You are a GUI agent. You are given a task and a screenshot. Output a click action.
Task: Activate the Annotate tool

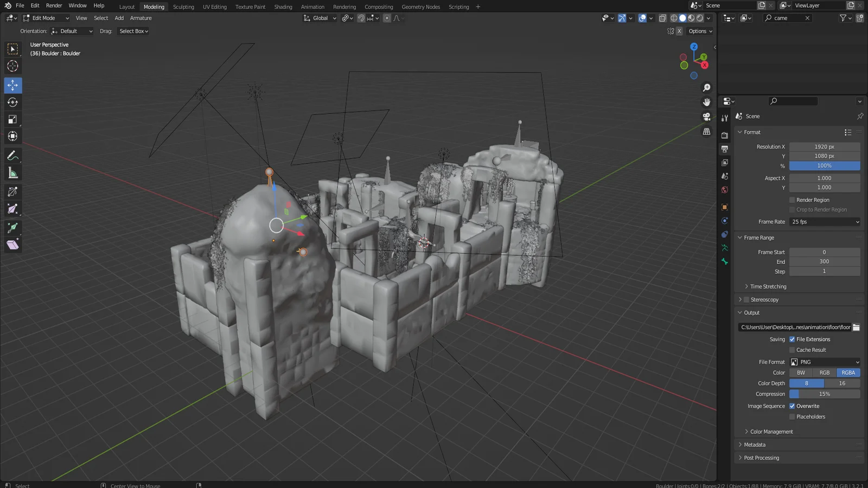13,156
